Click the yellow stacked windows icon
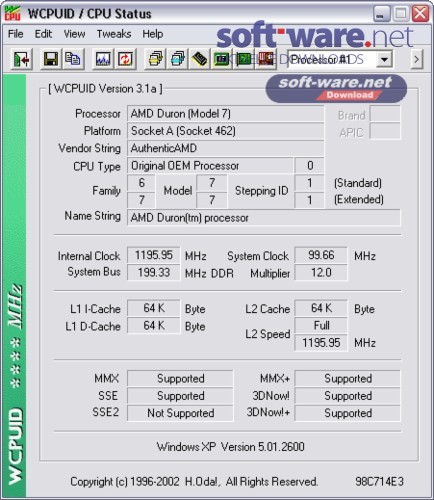Screen dimensions: 434x500 (x=155, y=59)
